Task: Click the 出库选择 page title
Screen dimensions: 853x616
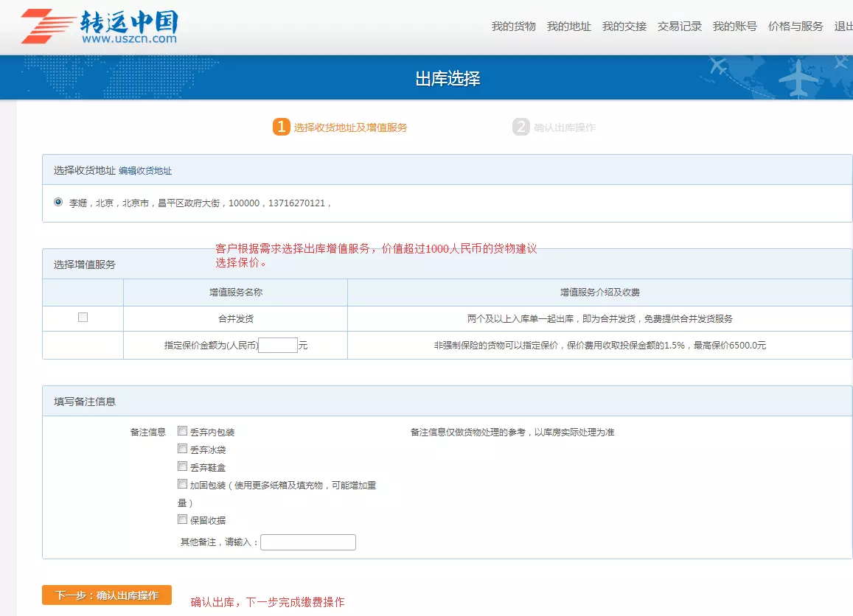Action: 448,78
